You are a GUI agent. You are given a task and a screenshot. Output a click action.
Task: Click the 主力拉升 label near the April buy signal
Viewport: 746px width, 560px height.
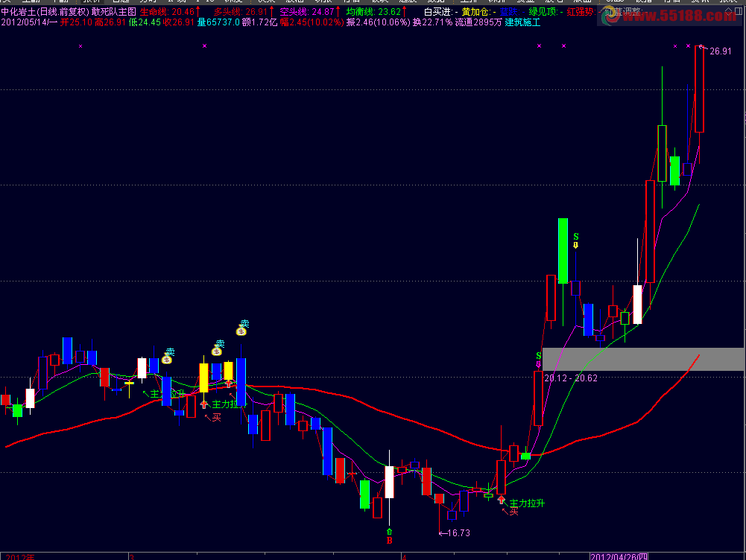[527, 503]
